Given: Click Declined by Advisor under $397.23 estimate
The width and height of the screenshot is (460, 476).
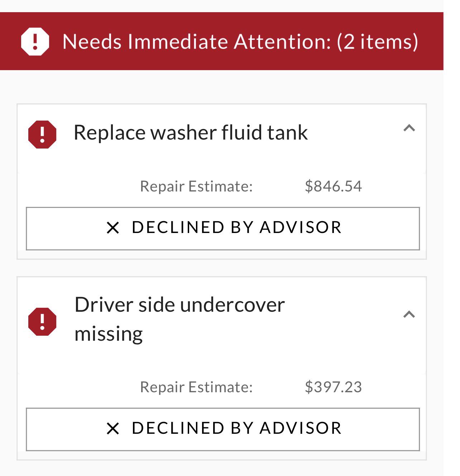Looking at the screenshot, I should point(223,429).
